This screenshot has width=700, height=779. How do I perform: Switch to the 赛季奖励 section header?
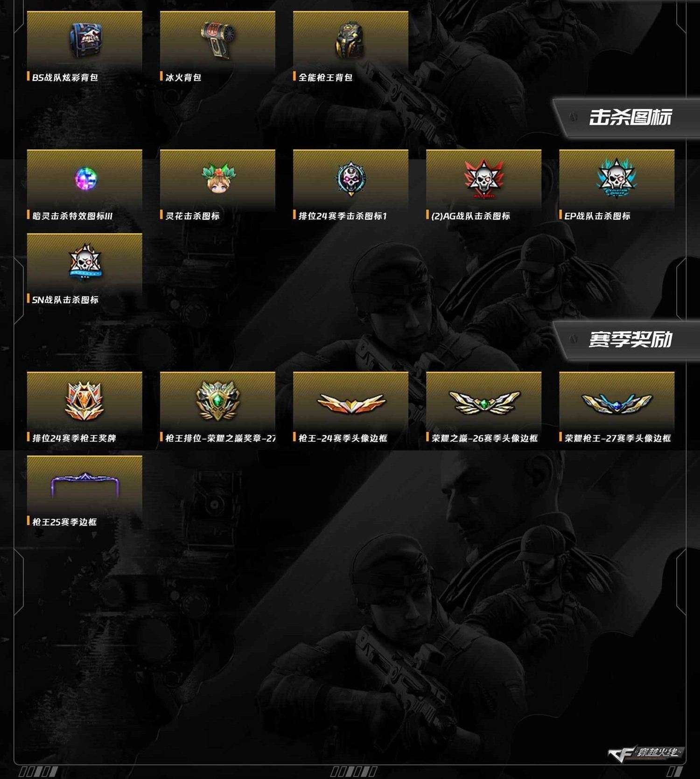630,340
